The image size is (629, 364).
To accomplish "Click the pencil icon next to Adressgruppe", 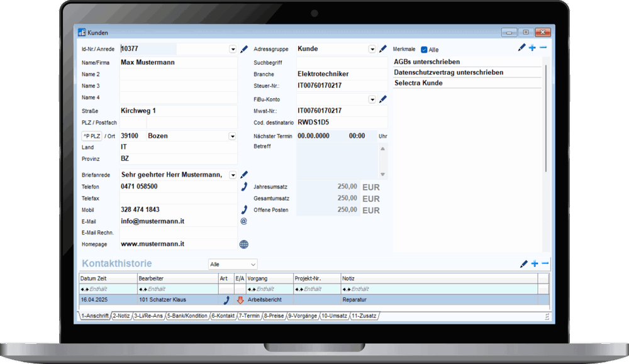I will point(382,49).
